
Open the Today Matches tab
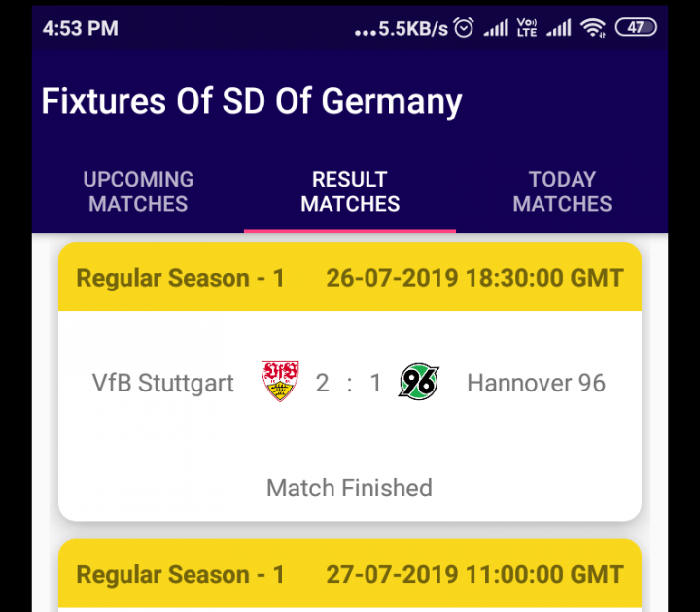[562, 191]
